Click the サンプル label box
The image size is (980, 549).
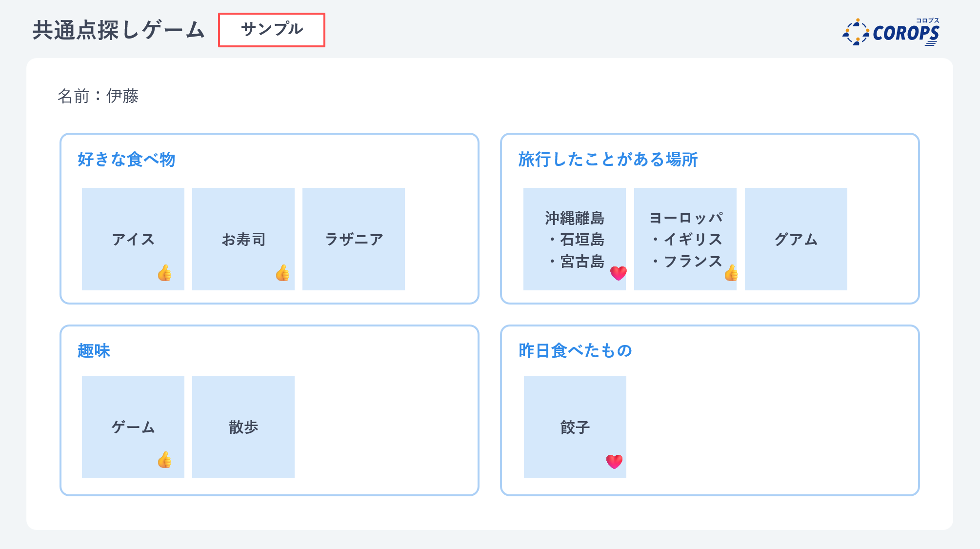[272, 30]
